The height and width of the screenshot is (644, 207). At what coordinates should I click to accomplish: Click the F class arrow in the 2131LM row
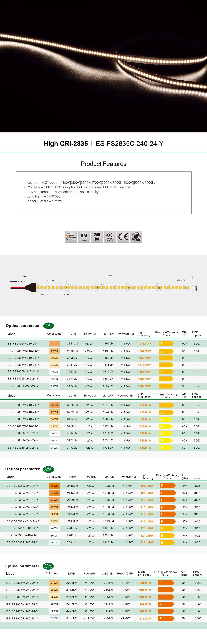166,619
